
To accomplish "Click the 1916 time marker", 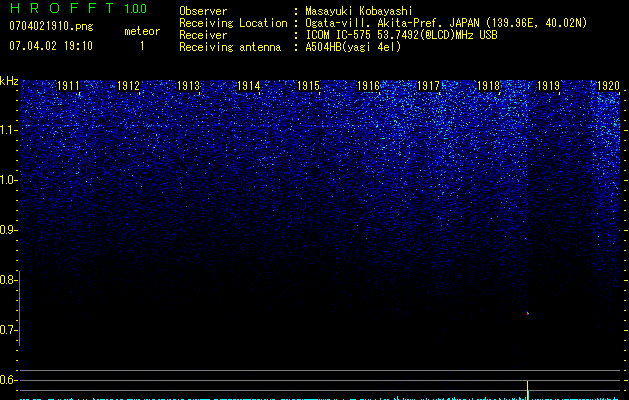I will click(368, 86).
